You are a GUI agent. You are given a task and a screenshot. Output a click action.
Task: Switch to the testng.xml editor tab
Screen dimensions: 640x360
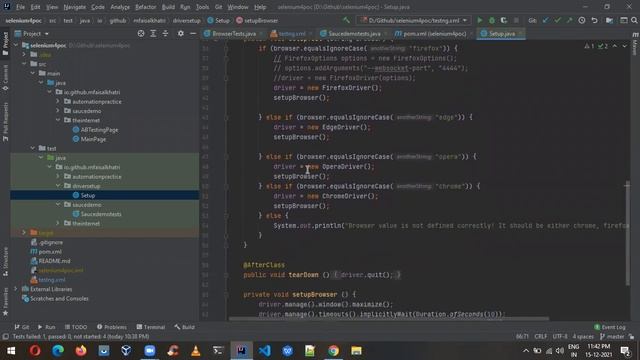coord(291,33)
